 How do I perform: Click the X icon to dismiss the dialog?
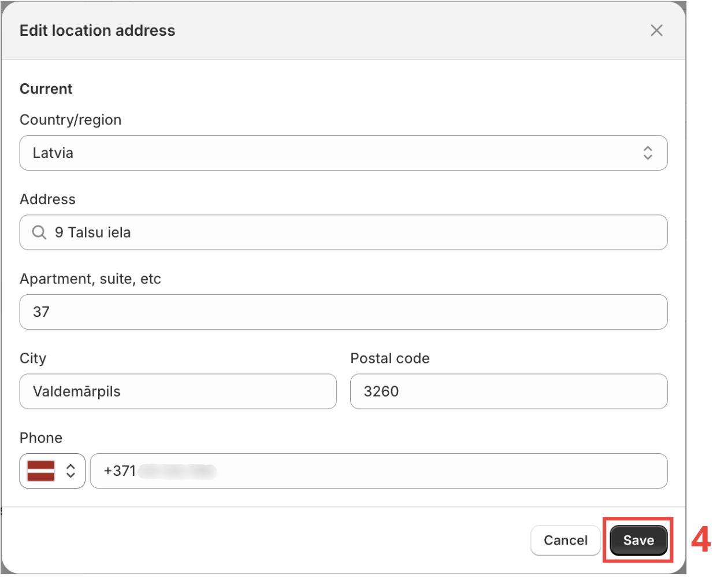(656, 30)
